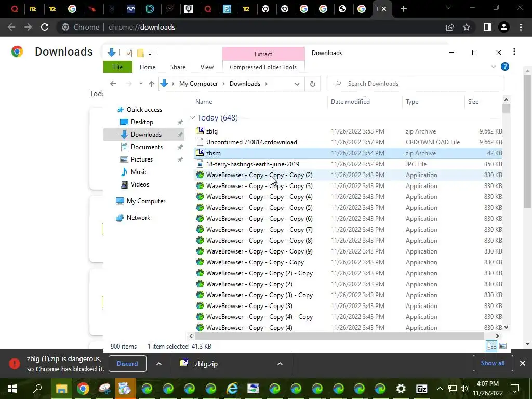
Task: Reload the Chrome page
Action: pos(45,27)
